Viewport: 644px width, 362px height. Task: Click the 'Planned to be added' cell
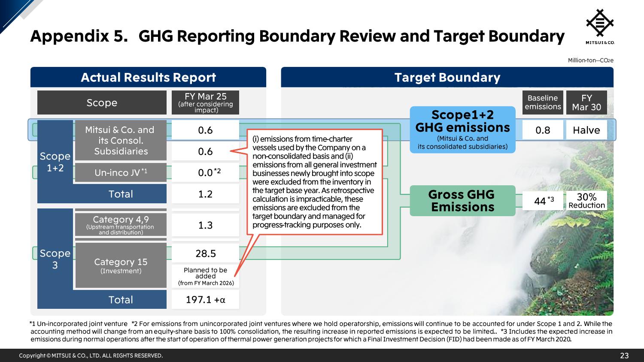(205, 276)
